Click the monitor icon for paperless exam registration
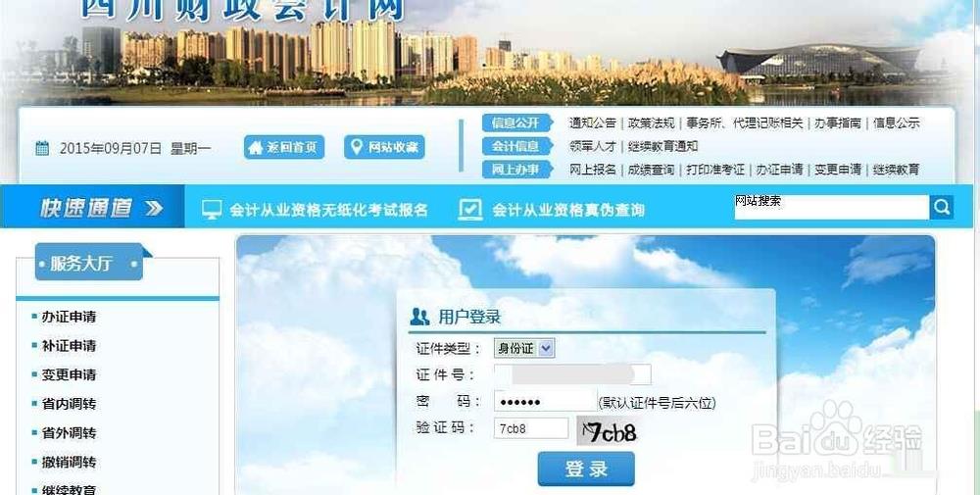 [x=212, y=210]
